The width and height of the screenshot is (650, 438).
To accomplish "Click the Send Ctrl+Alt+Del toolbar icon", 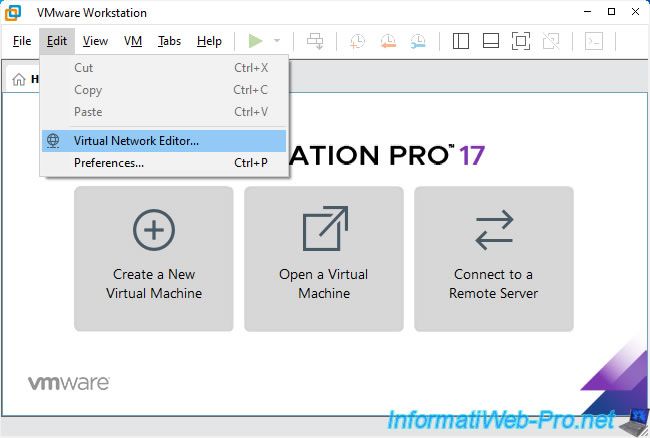I will [315, 41].
